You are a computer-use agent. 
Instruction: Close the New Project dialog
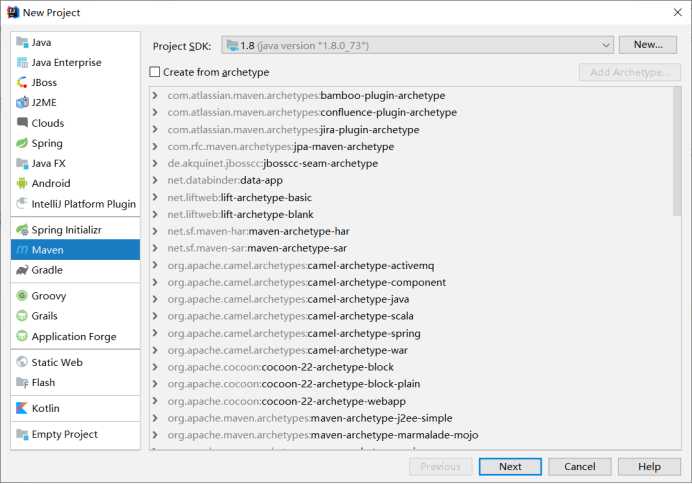click(678, 12)
